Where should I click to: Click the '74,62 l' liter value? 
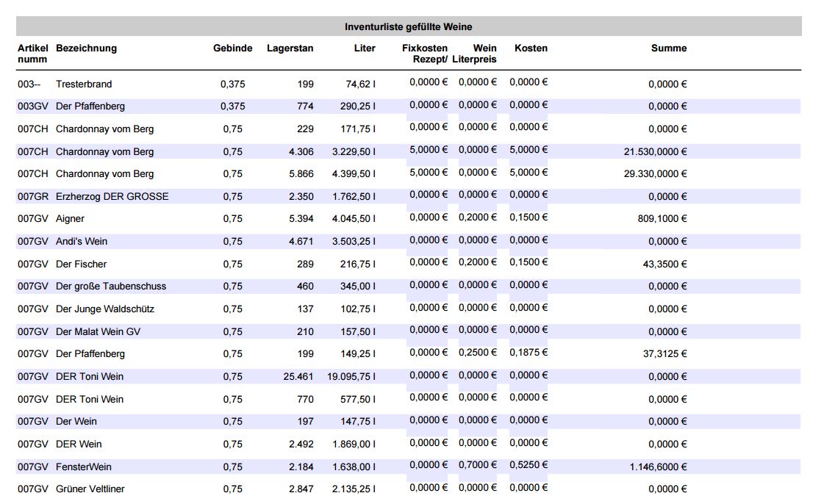pyautogui.click(x=360, y=84)
